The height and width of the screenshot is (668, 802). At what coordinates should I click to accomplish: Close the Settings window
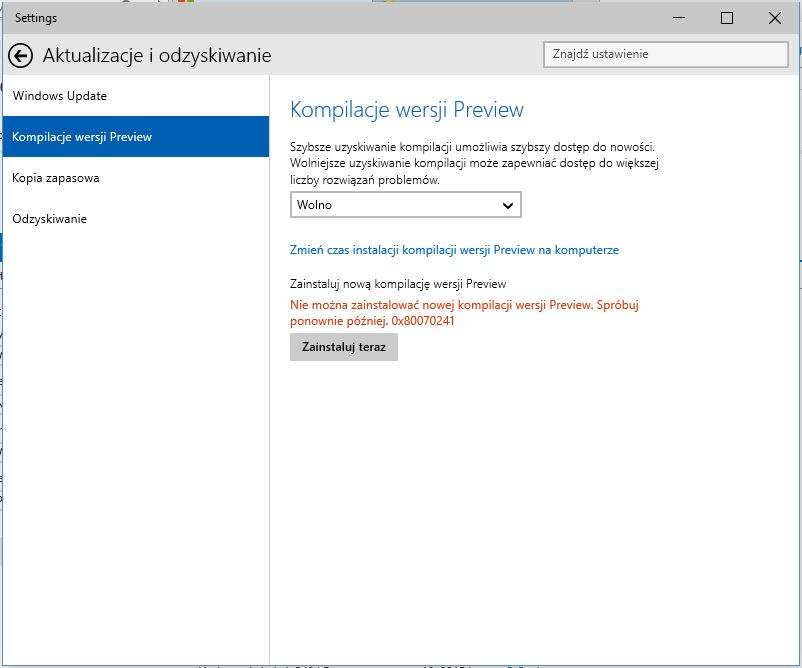[775, 18]
